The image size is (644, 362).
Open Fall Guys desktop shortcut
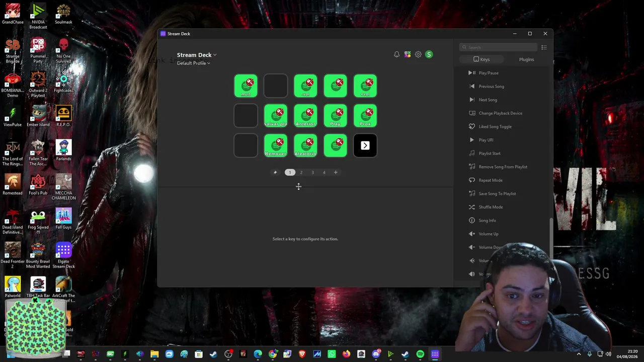63,219
